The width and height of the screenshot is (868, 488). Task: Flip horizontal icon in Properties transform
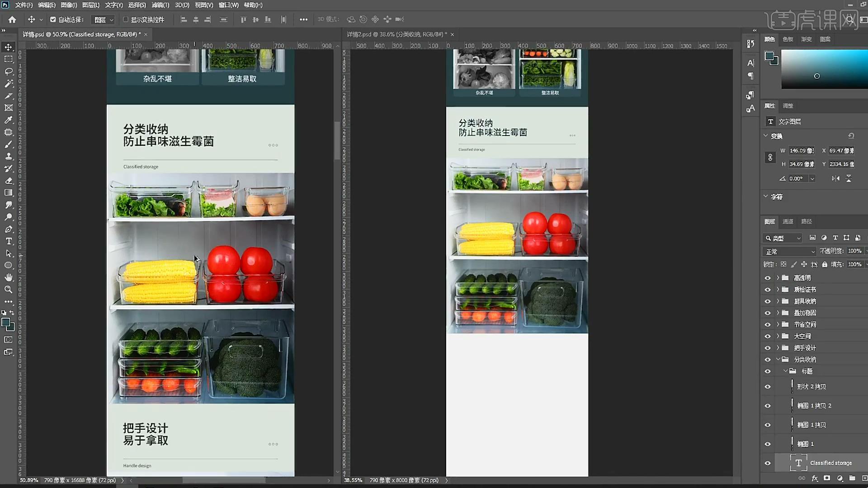(835, 178)
